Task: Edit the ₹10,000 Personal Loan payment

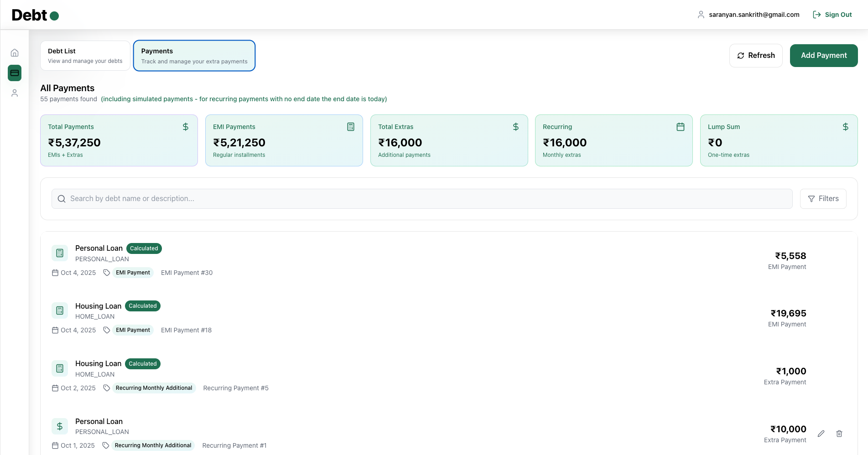Action: [821, 434]
